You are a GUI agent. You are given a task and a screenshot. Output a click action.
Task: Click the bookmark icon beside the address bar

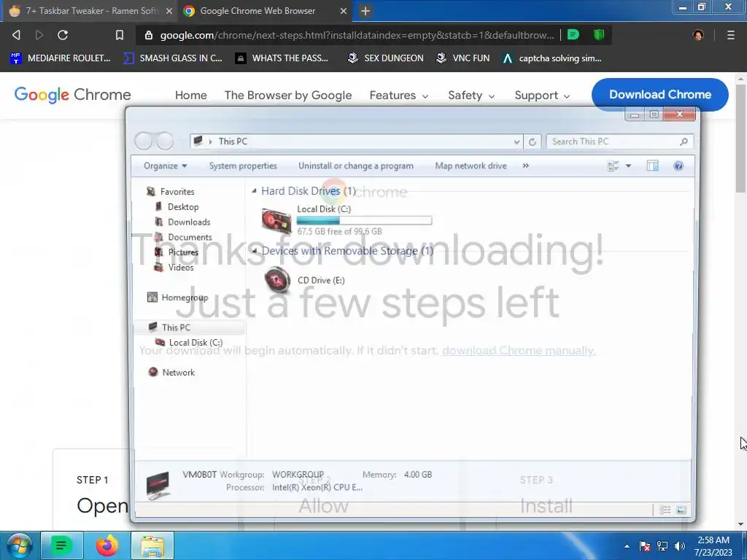pos(120,35)
